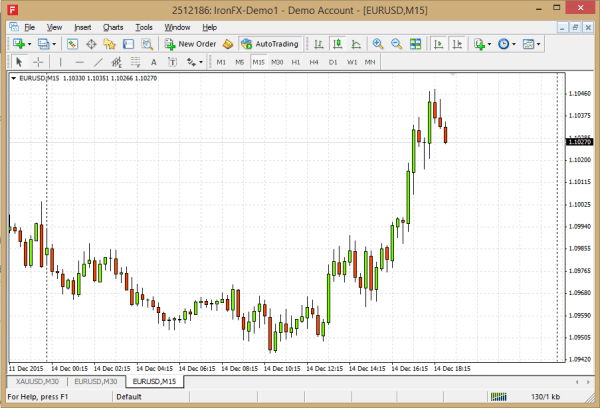The width and height of the screenshot is (600, 408).
Task: Select the H1 timeframe button
Action: pos(296,62)
